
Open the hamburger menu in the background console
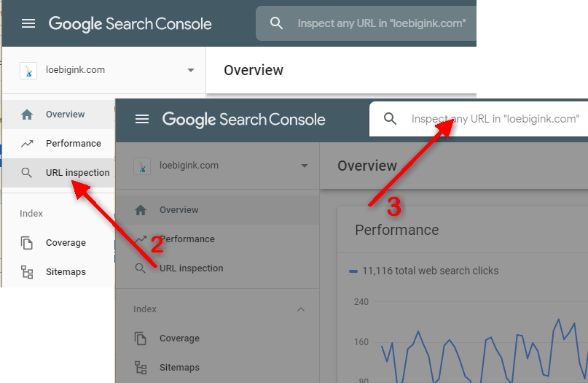click(28, 23)
